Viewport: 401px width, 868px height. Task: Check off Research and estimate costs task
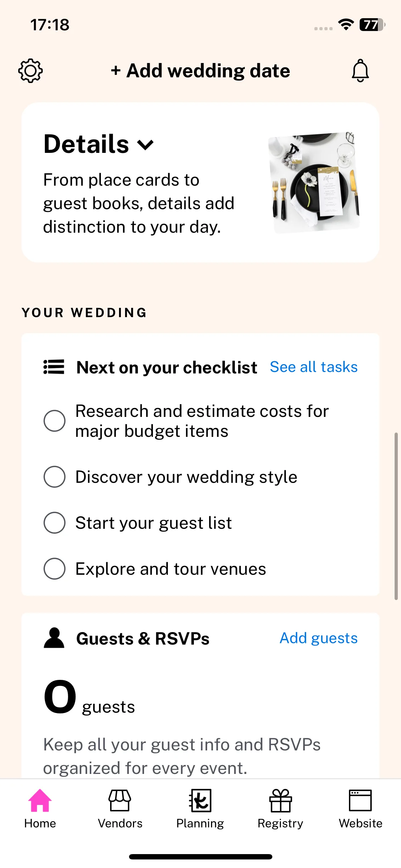55,421
